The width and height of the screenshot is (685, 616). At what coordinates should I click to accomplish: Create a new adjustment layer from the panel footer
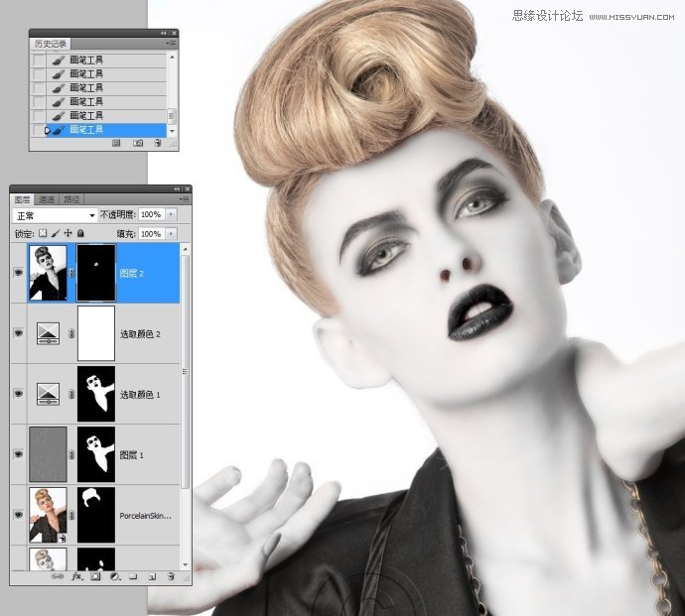coord(114,576)
